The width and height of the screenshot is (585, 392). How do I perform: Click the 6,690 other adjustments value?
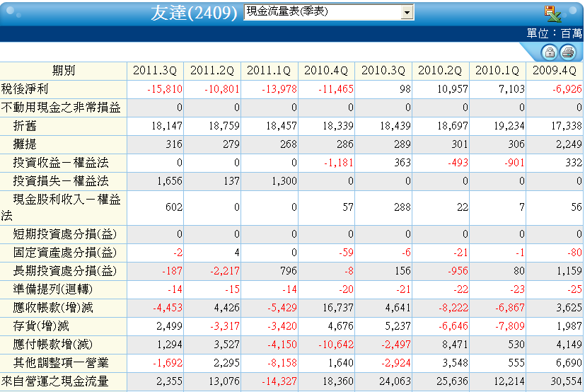pyautogui.click(x=569, y=363)
